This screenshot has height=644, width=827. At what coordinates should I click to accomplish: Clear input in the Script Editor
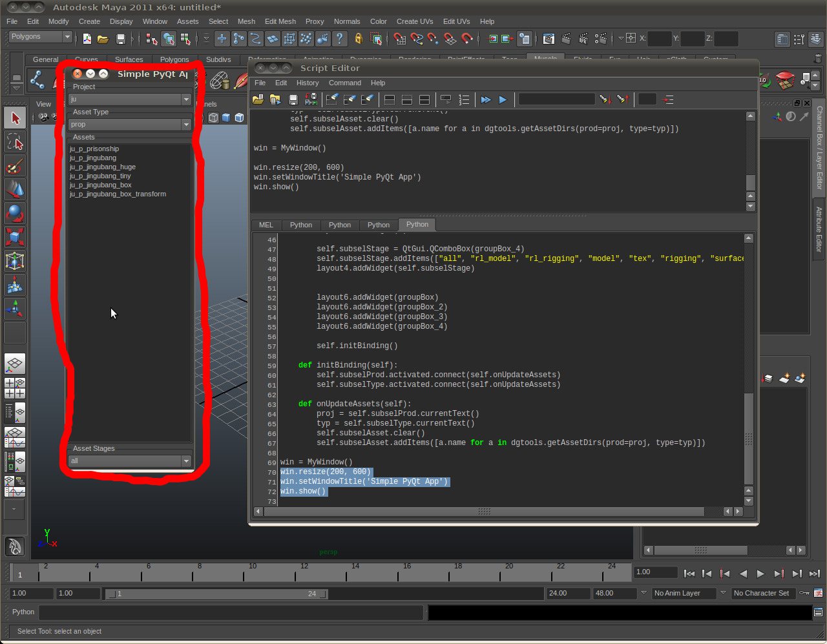350,99
